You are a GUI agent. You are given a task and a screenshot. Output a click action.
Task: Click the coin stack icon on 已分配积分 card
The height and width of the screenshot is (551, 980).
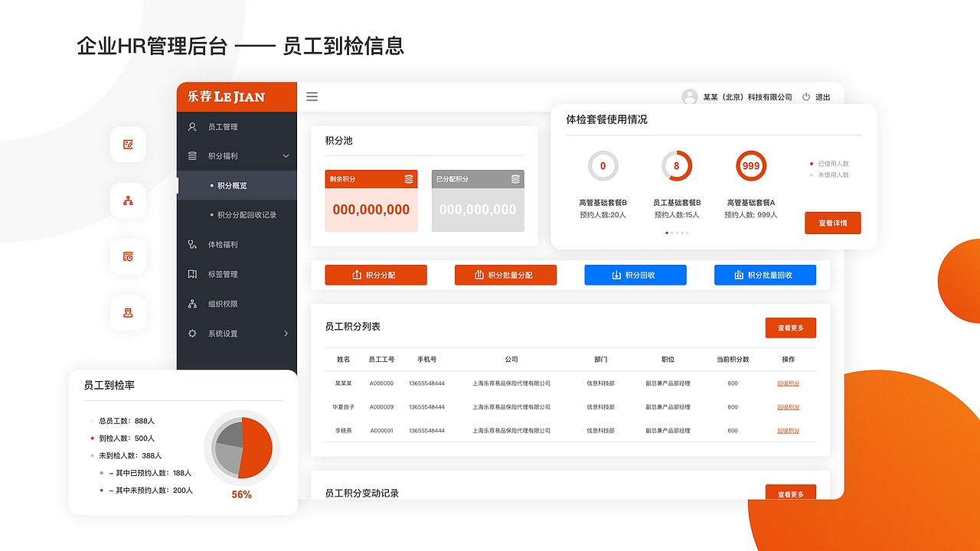click(515, 179)
